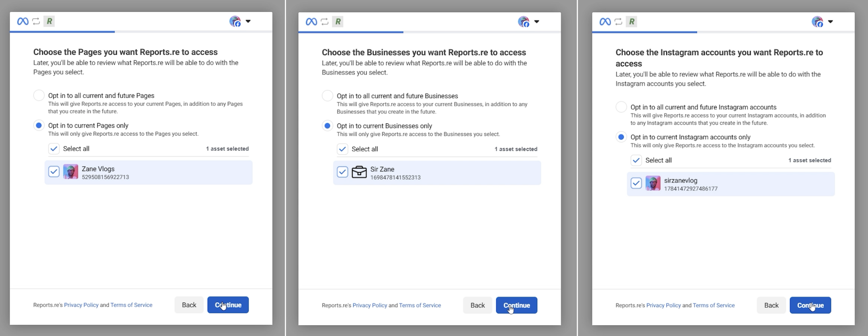Select 'Opt in to all current and future Pages'
The height and width of the screenshot is (336, 868).
[39, 95]
